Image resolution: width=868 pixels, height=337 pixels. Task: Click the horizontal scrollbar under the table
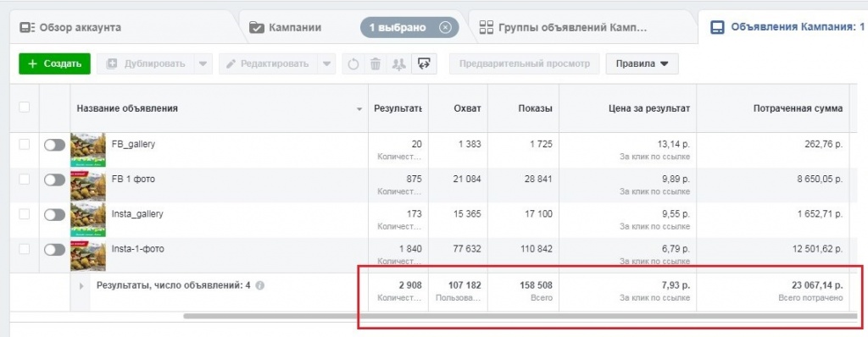click(x=520, y=316)
